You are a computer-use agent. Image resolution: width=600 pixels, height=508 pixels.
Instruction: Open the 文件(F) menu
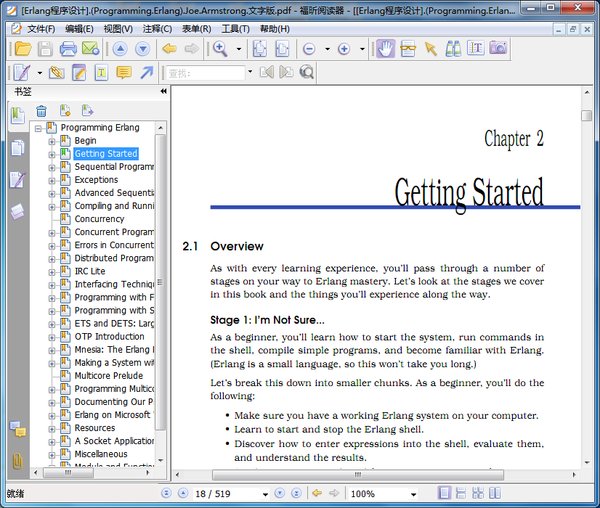[41, 29]
